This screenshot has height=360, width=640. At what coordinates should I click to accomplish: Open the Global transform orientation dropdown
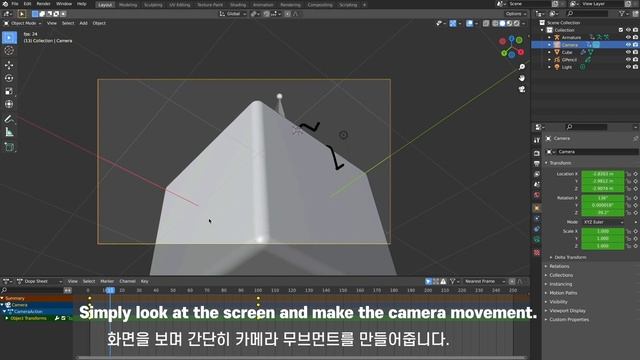tap(233, 14)
